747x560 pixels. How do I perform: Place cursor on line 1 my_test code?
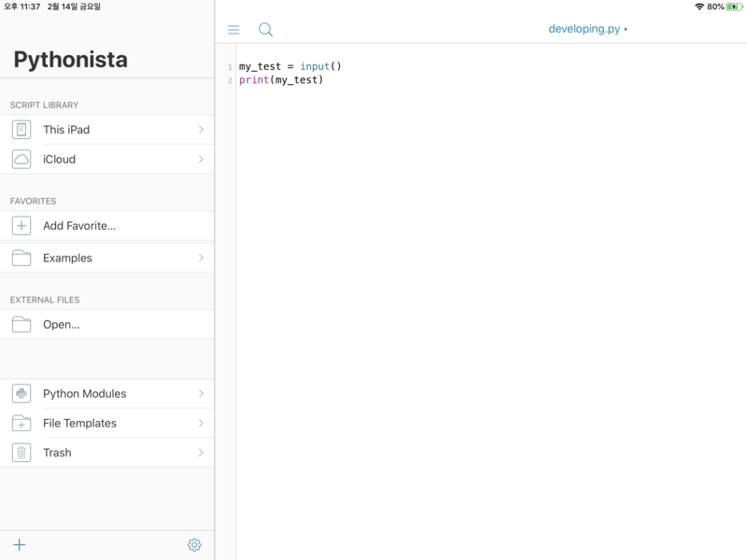point(290,66)
